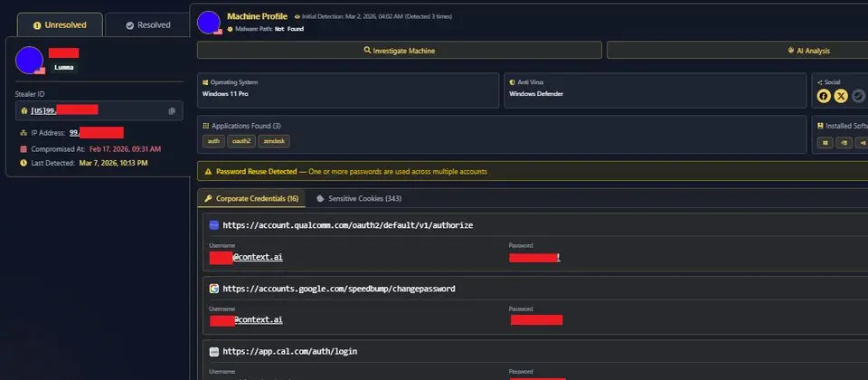Click the cal.com site favicon

coord(213,352)
